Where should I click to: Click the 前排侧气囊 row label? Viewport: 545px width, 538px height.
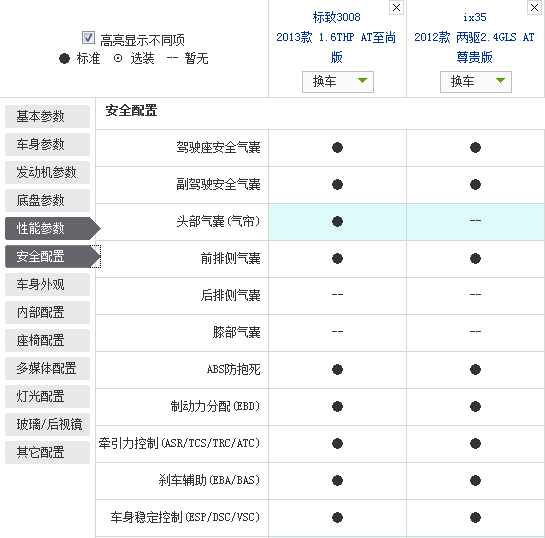point(230,259)
